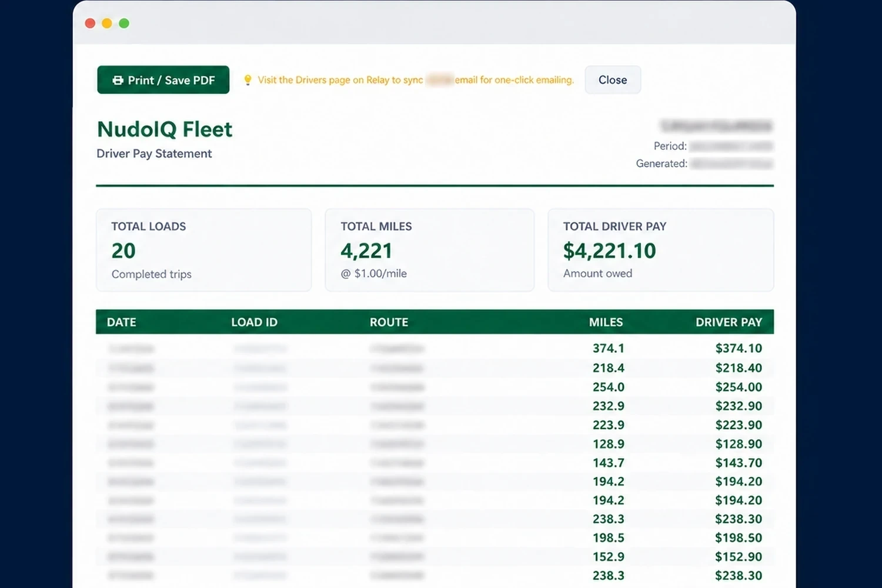The width and height of the screenshot is (882, 588).
Task: Click the Visit the Drivers page tip
Action: coord(416,80)
